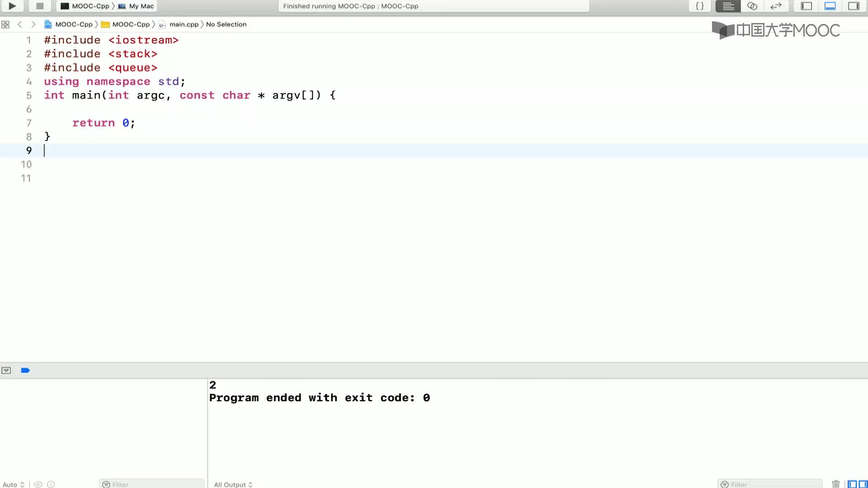Click the using namespace std line
Screen dimensions: 868x488
coord(114,81)
